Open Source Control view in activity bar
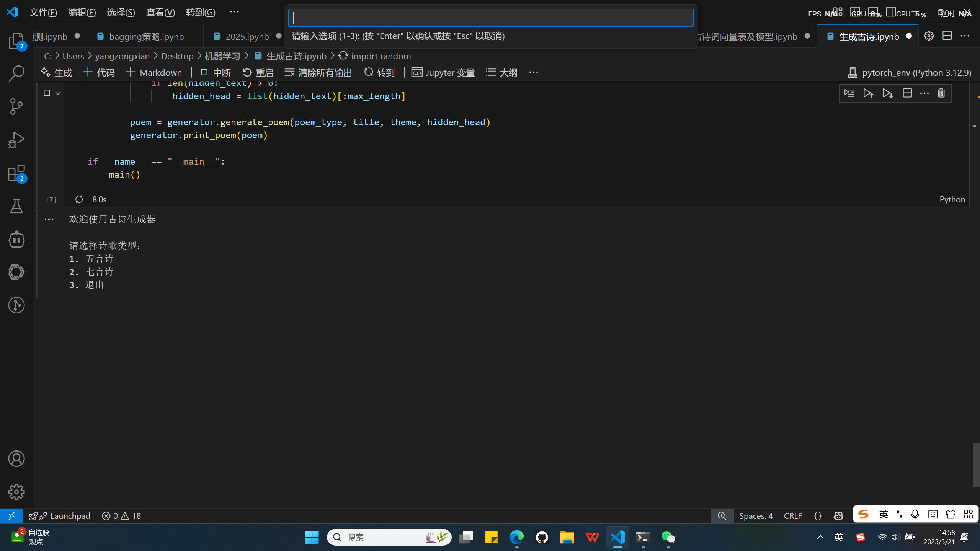The width and height of the screenshot is (980, 551). (16, 106)
